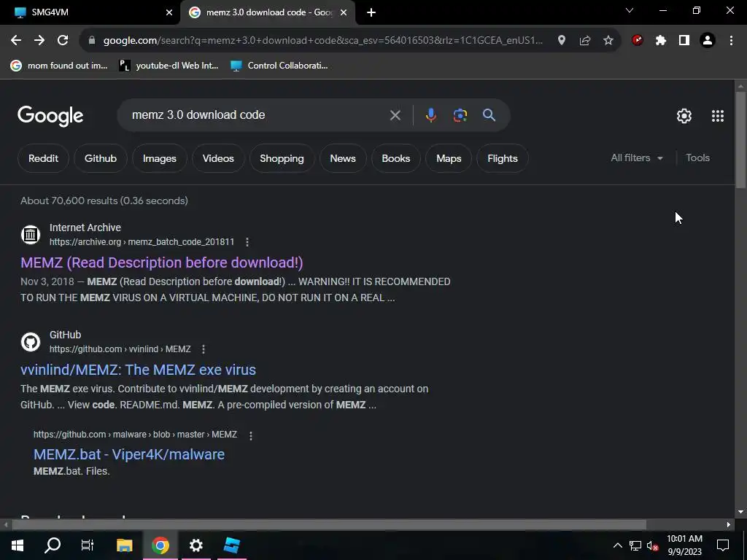Image resolution: width=747 pixels, height=560 pixels.
Task: Switch to Images results
Action: (160, 158)
